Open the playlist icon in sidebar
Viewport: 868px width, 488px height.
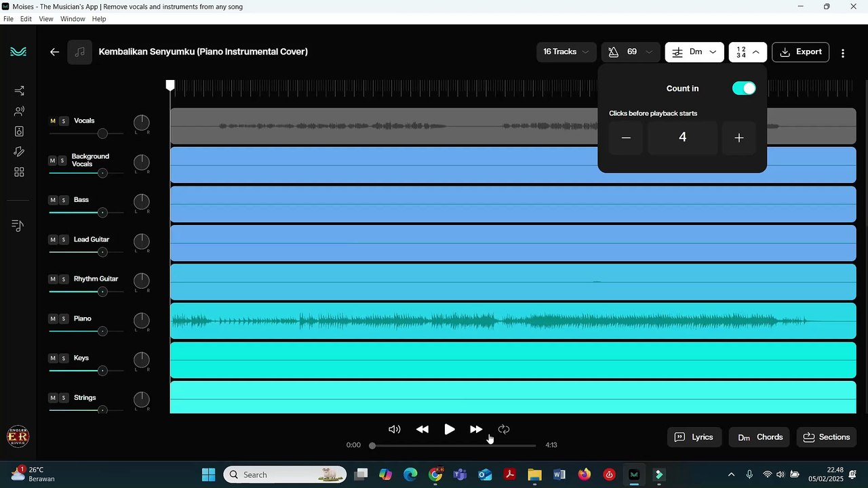click(18, 226)
